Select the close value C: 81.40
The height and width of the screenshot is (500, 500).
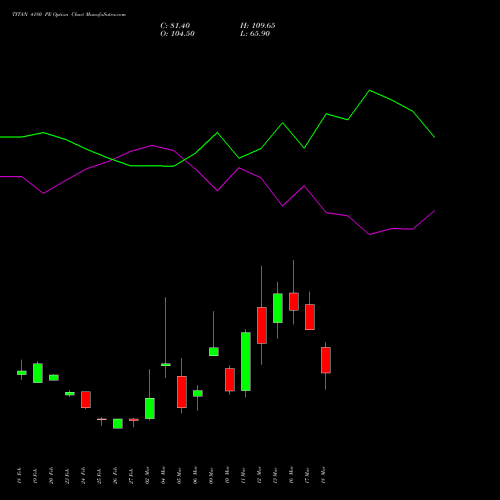click(x=175, y=26)
